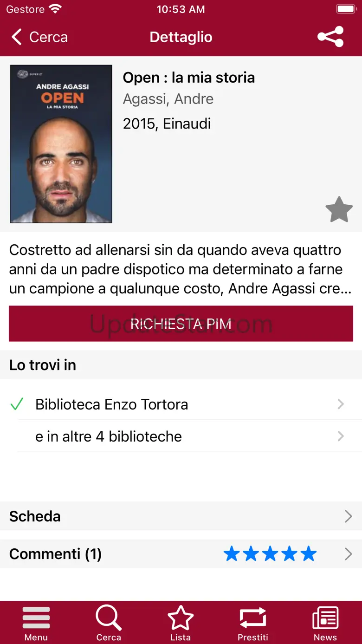This screenshot has width=362, height=644.
Task: Tap the green availability checkmark
Action: click(17, 404)
